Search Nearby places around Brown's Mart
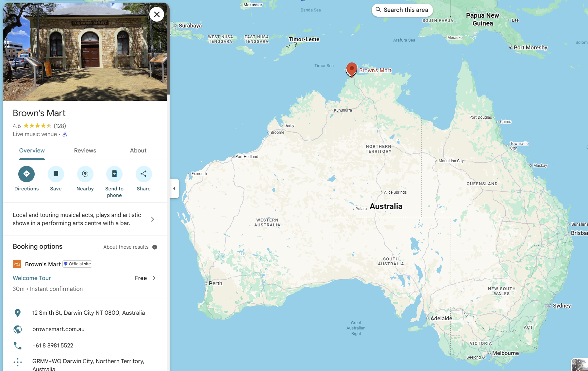 (x=85, y=179)
